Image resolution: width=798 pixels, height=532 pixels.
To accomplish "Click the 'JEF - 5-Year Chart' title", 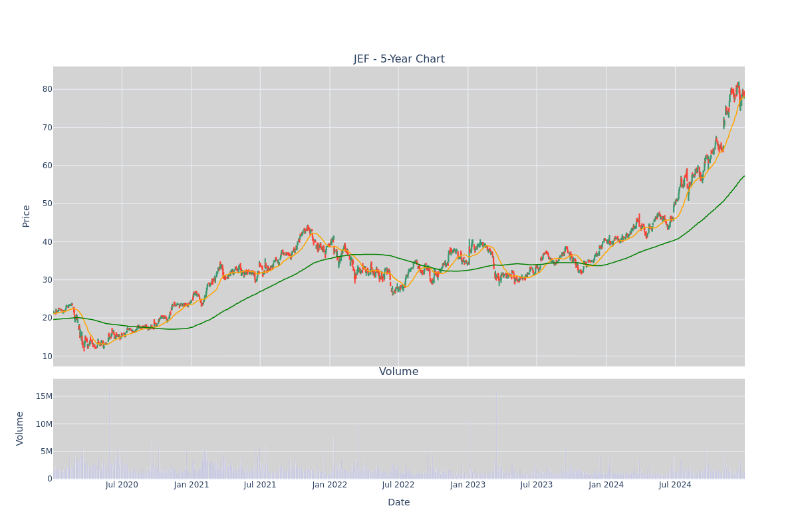I will coord(399,59).
